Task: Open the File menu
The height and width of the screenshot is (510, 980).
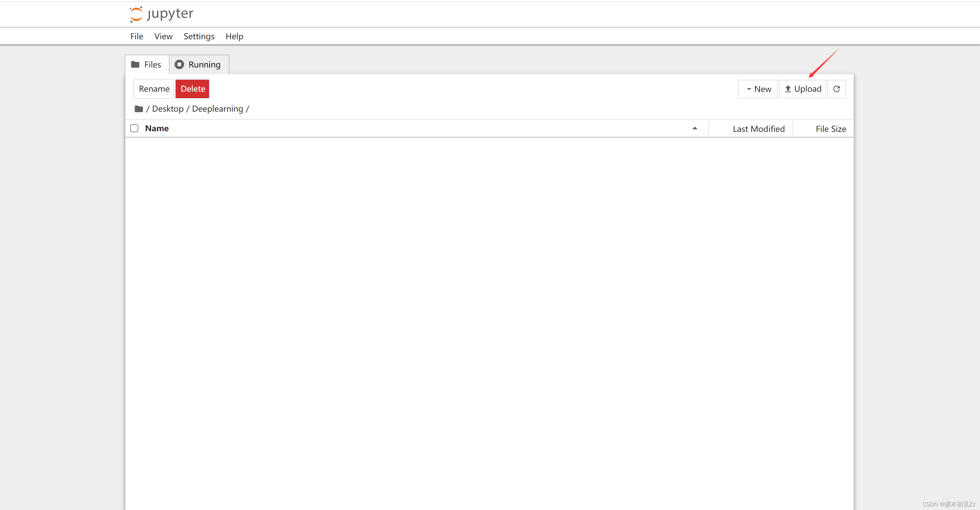Action: tap(136, 36)
